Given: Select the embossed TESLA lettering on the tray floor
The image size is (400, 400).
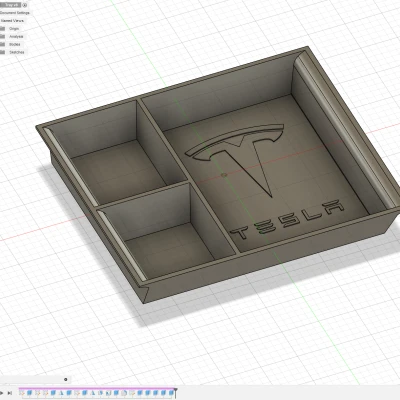Looking at the screenshot, I should (287, 219).
